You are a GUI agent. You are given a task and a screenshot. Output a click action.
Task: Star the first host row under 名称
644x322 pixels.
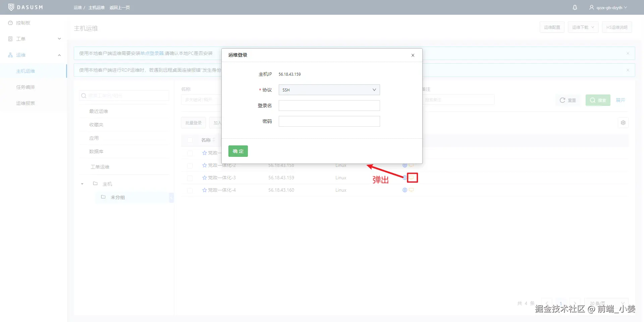click(205, 153)
